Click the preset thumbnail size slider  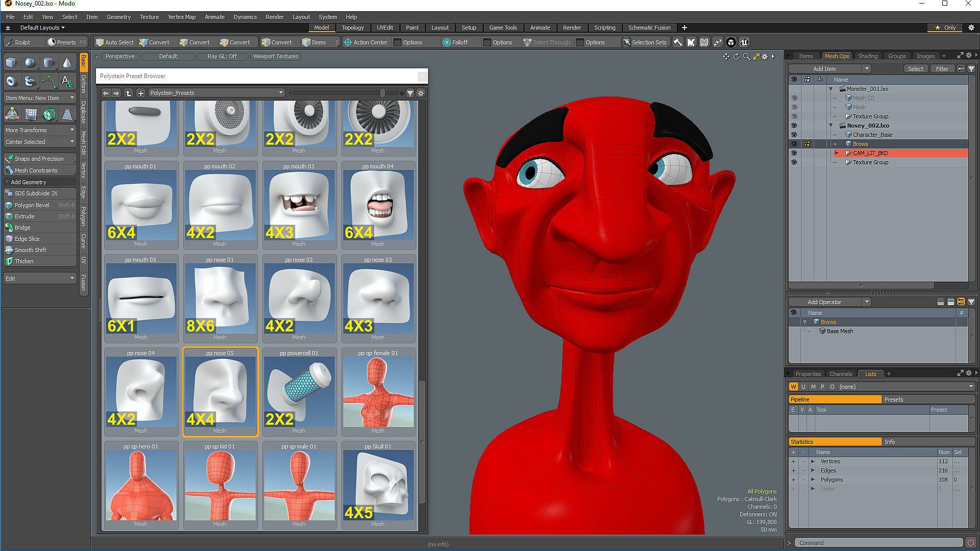pyautogui.click(x=382, y=93)
